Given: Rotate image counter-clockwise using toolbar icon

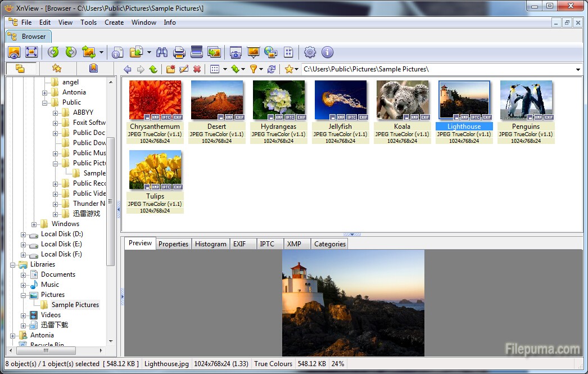Looking at the screenshot, I should [53, 52].
